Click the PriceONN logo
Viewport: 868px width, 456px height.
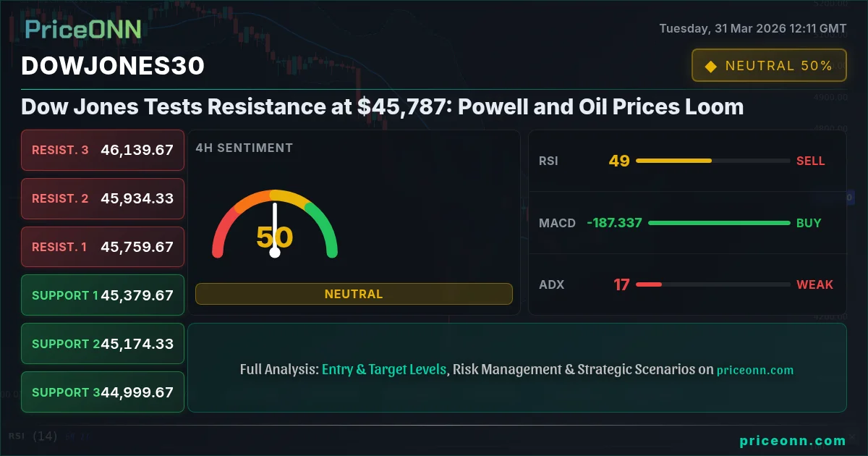(x=82, y=29)
